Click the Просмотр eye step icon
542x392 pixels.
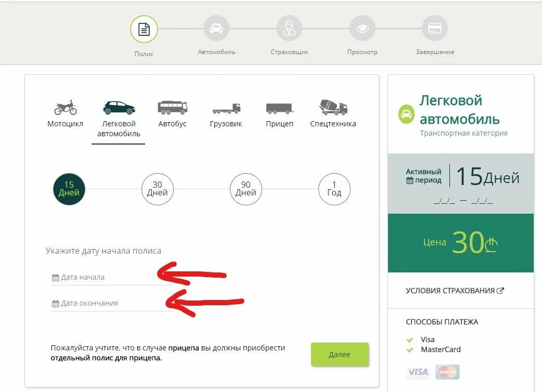362,28
